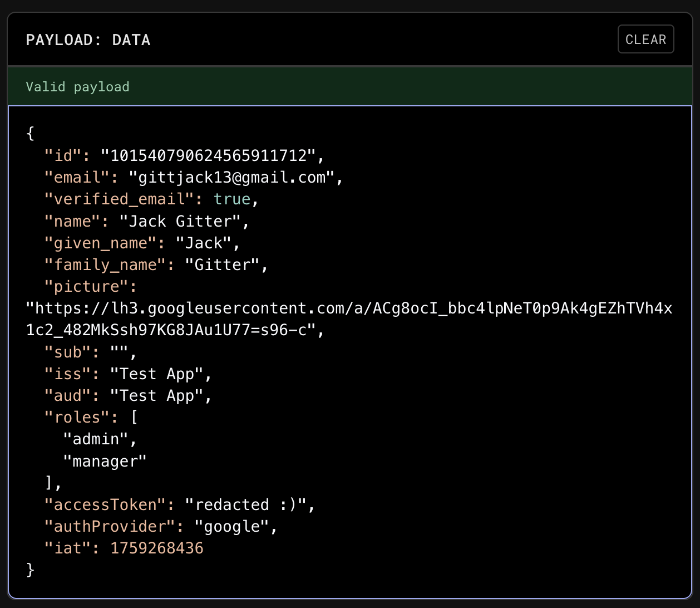
Task: Click the given_name value "Jack"
Action: (x=203, y=243)
